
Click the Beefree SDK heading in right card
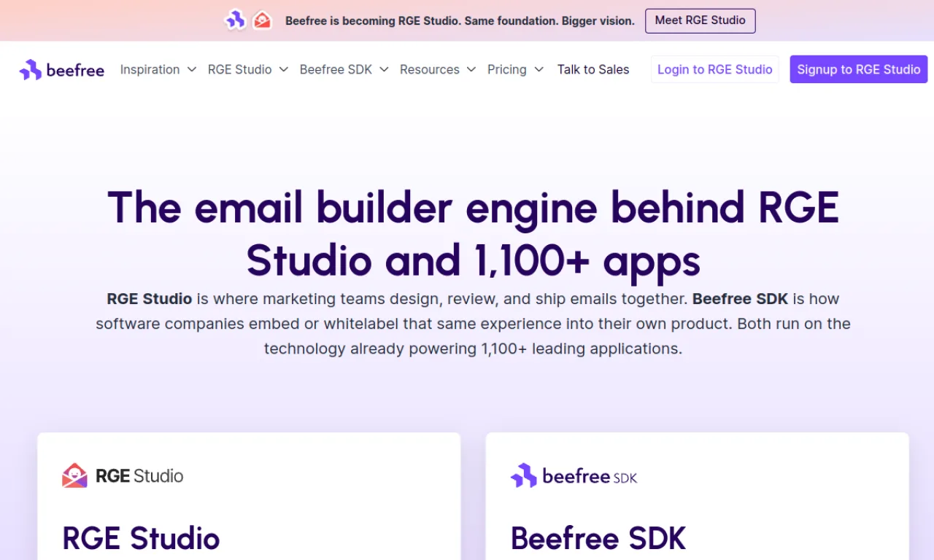coord(598,539)
